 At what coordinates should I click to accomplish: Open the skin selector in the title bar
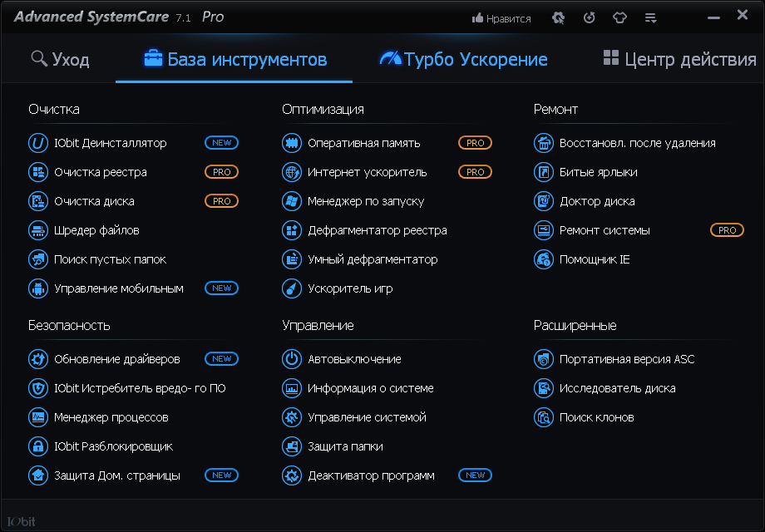click(x=619, y=17)
